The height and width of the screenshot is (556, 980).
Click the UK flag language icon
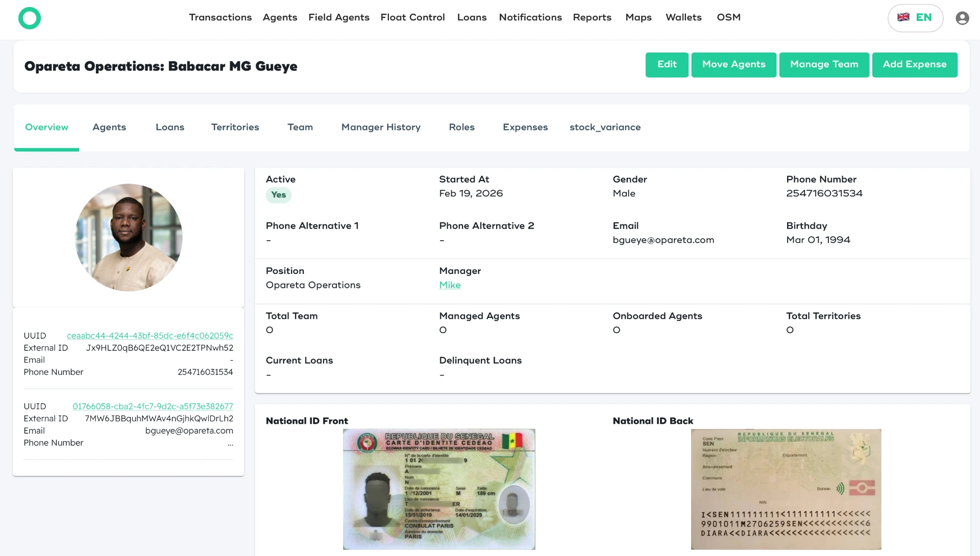pyautogui.click(x=903, y=17)
